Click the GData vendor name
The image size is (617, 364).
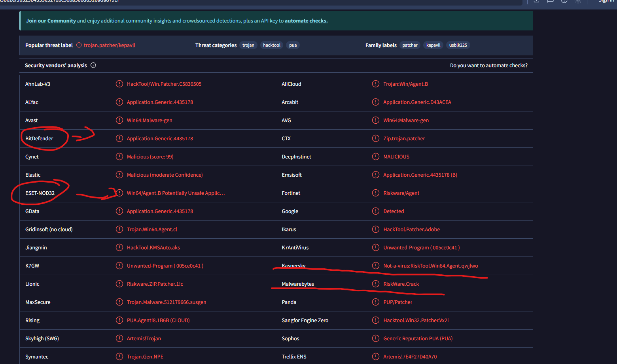[x=32, y=211]
